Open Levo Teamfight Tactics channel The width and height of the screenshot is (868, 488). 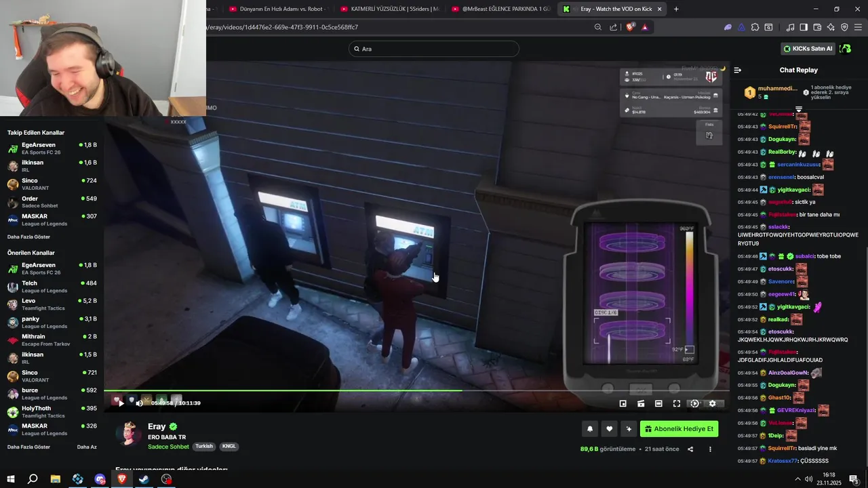click(52, 304)
